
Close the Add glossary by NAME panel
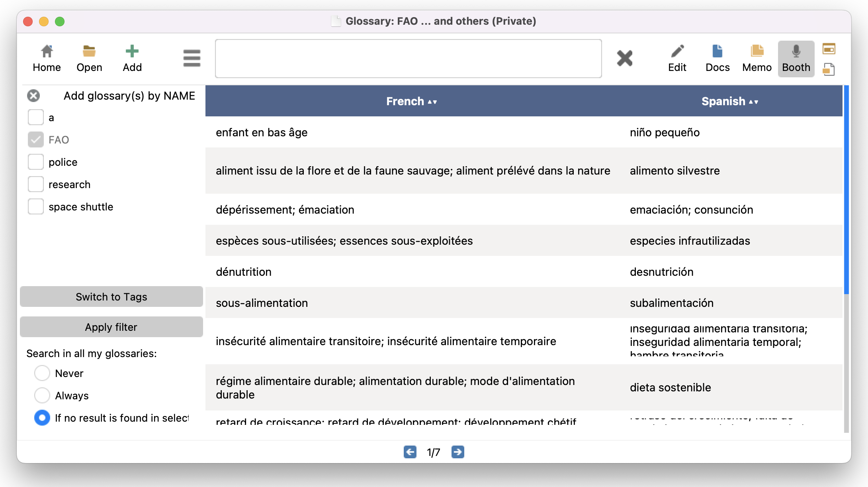point(33,96)
